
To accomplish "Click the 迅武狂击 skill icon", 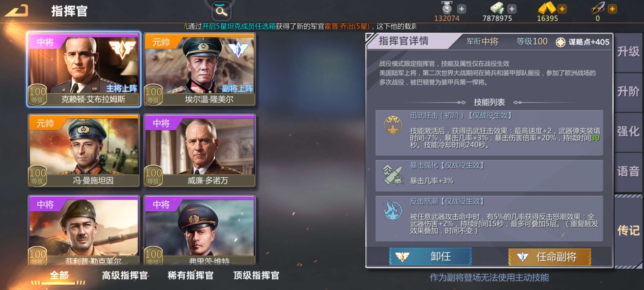I will [x=393, y=125].
